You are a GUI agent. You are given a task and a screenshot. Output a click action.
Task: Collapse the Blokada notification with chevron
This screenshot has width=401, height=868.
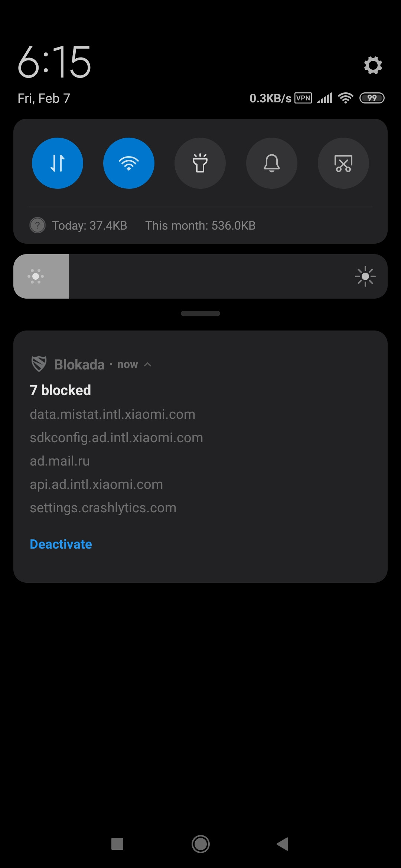pyautogui.click(x=147, y=364)
